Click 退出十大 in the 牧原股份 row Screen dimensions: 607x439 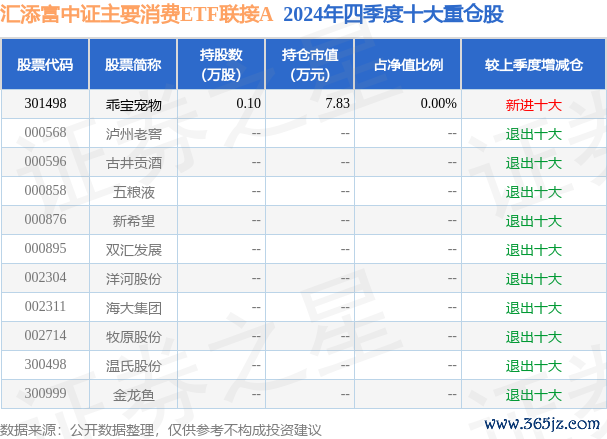point(533,337)
